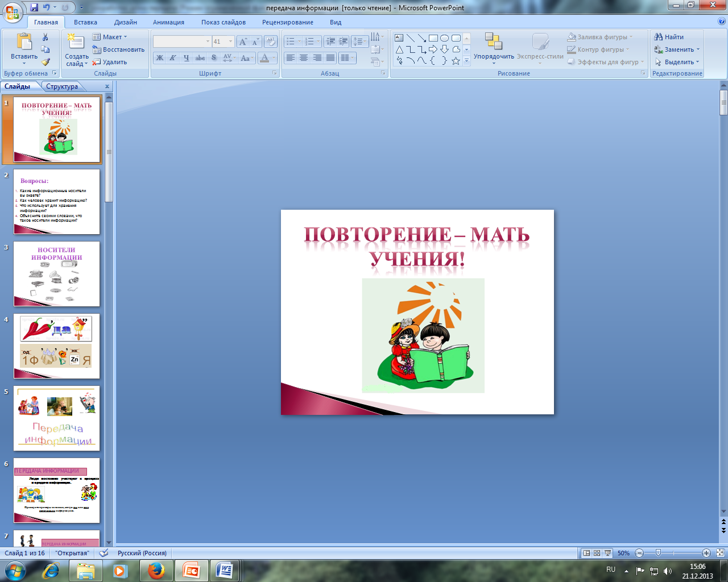Open Контур фигуры dropdown
728x582 pixels.
pos(598,49)
